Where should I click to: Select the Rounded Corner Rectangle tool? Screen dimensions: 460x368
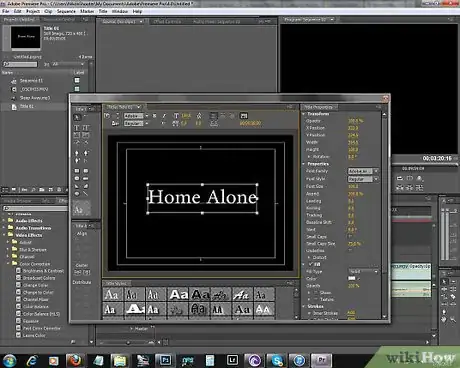(86, 171)
